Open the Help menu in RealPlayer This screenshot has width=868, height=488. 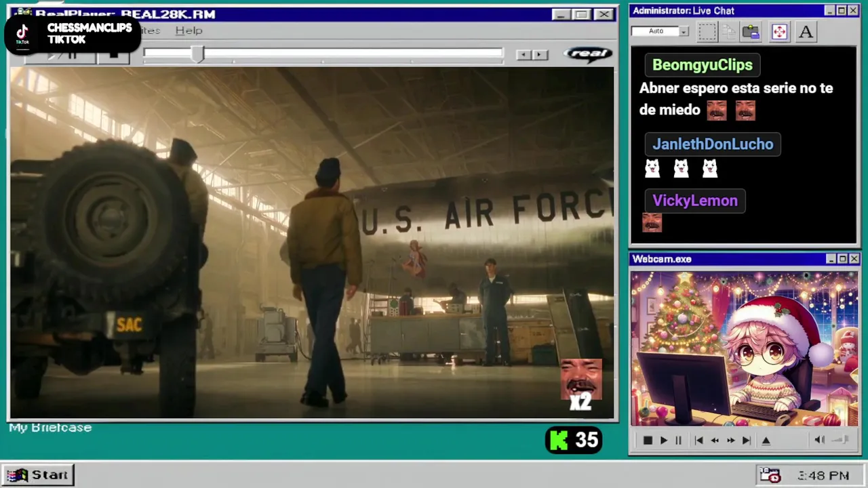[189, 30]
